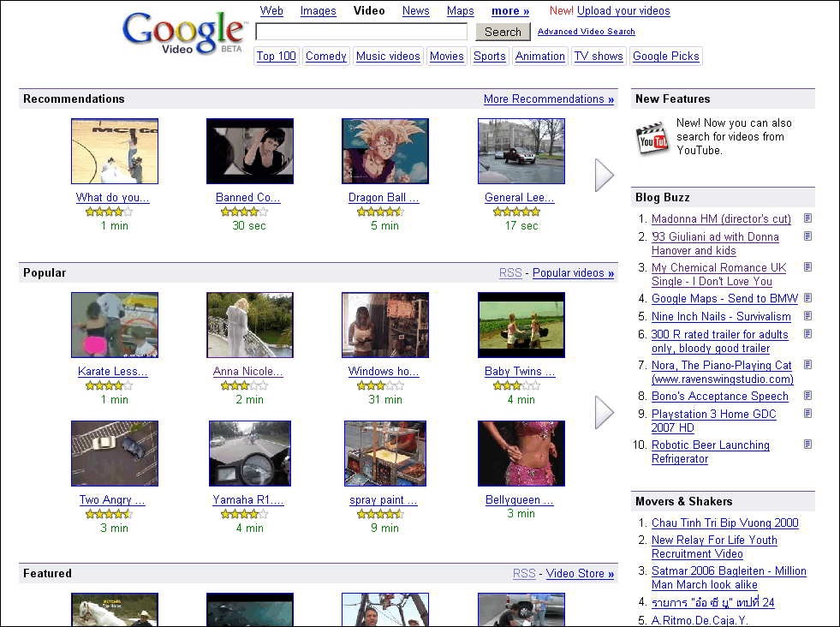
Task: Open blog post icon beside Nine Inch Nails
Action: pyautogui.click(x=807, y=316)
